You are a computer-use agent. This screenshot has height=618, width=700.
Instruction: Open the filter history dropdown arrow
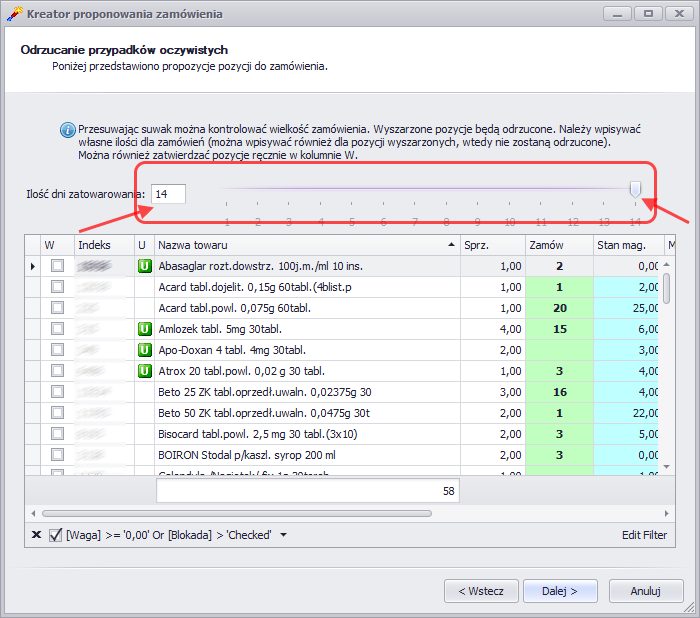[x=283, y=535]
